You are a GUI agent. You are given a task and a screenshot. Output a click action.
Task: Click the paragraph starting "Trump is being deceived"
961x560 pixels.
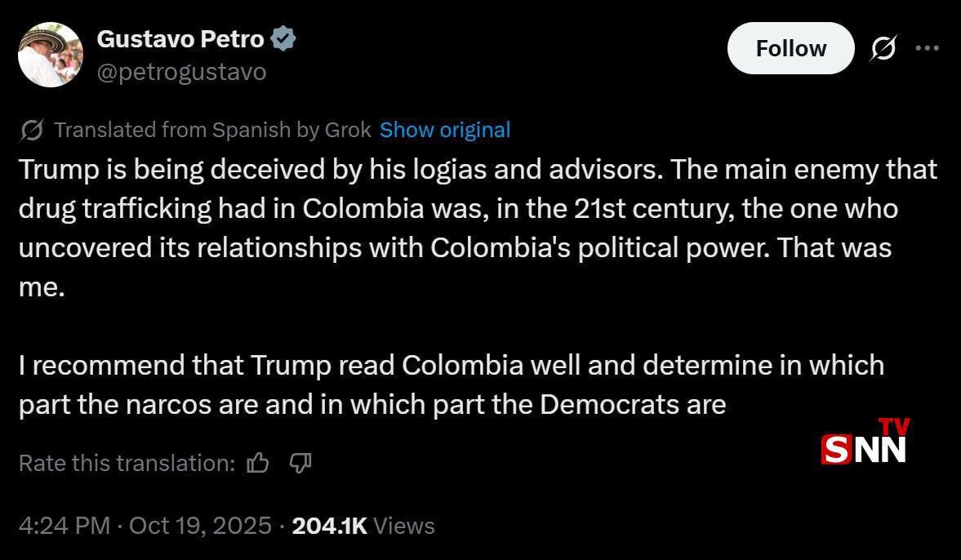[x=478, y=229]
